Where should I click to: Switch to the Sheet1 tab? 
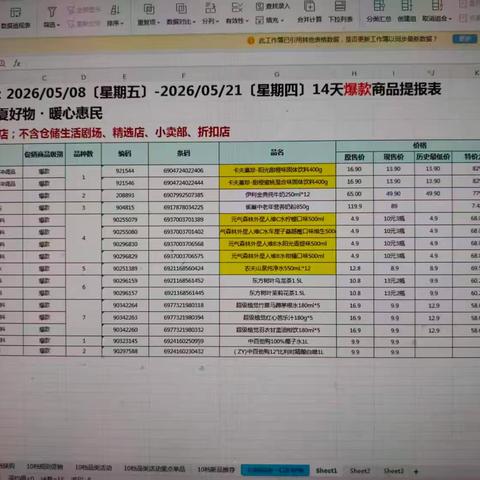[x=326, y=471]
